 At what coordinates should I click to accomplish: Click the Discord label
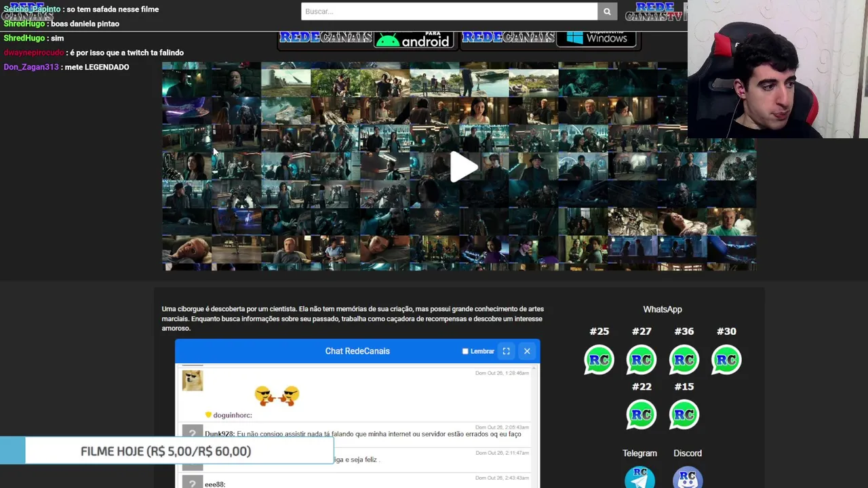click(688, 453)
